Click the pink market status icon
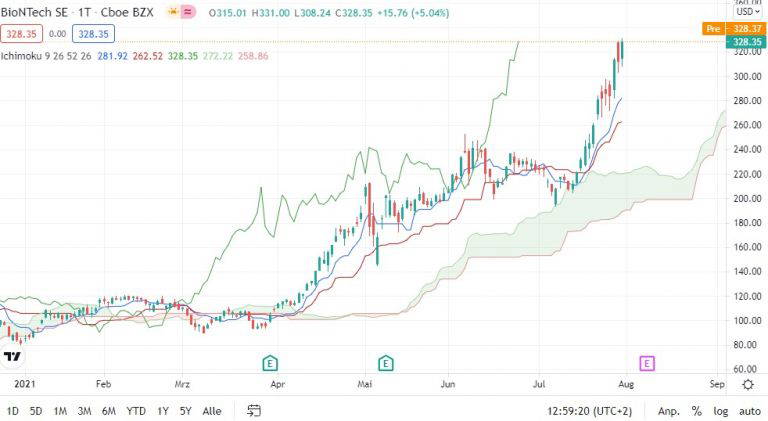The image size is (768, 421). click(x=188, y=12)
